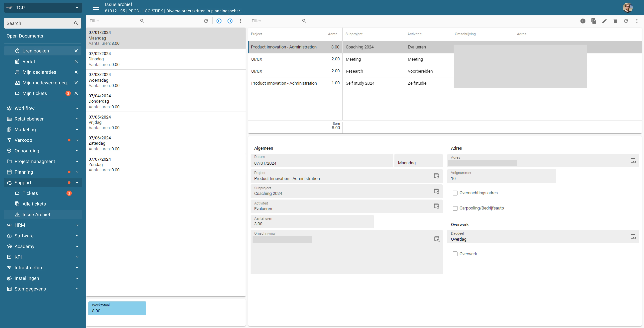Enable the Overwerk checkbox
This screenshot has width=644, height=328.
pyautogui.click(x=455, y=254)
